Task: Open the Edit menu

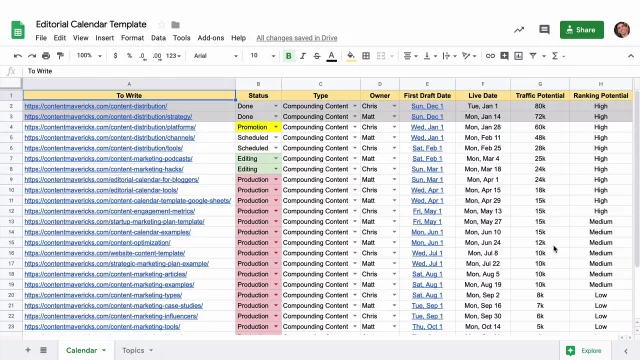Action: click(60, 38)
